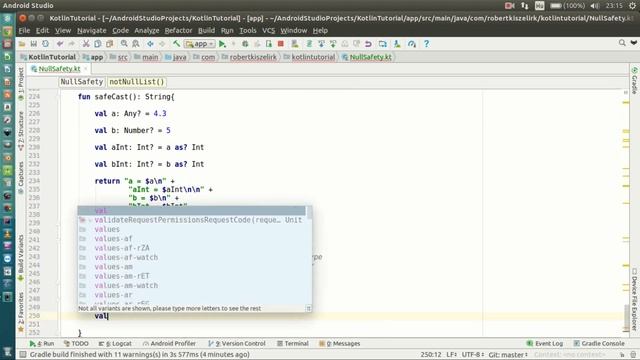Image resolution: width=640 pixels, height=360 pixels.
Task: Copy selection toolbar icon
Action: tap(98, 44)
